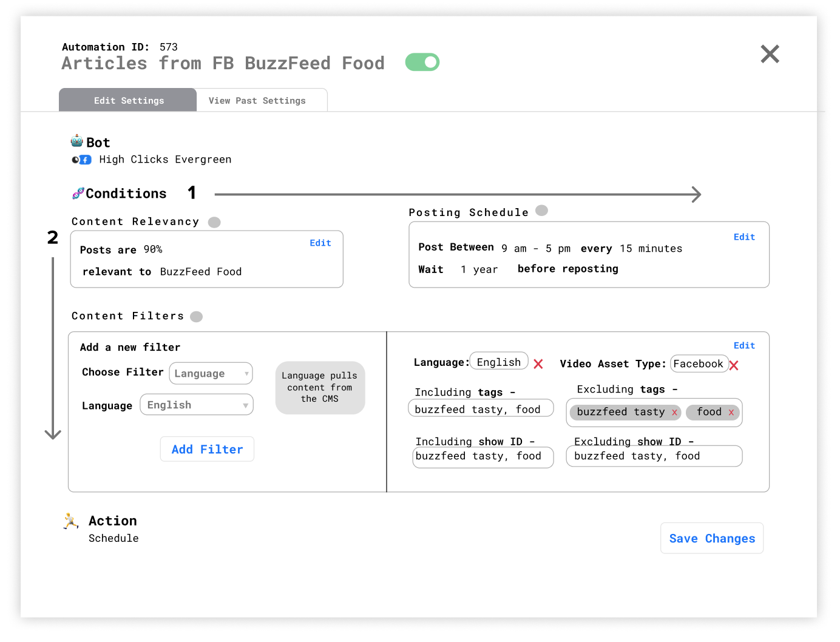Screen dimensions: 840x642
Task: Open the Language English dropdown
Action: (x=197, y=405)
